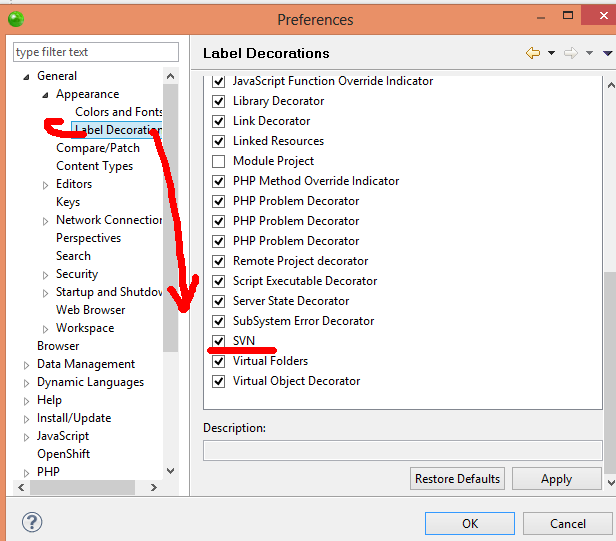Click the help question mark icon
The width and height of the screenshot is (616, 541).
point(31,523)
